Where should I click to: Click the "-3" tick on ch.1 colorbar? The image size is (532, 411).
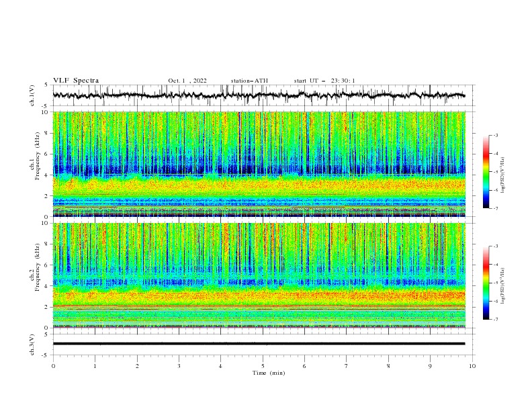496,135
